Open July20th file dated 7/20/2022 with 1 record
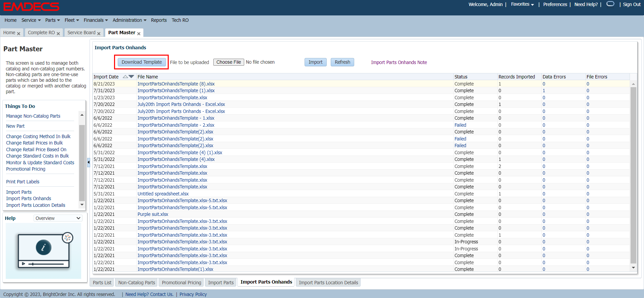This screenshot has width=644, height=298. (181, 104)
